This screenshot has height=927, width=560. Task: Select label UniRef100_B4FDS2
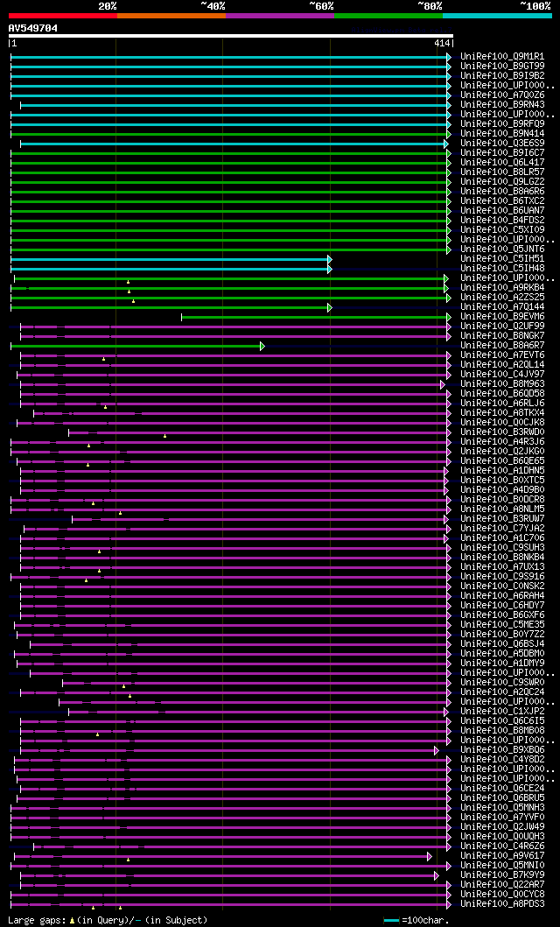pos(503,220)
